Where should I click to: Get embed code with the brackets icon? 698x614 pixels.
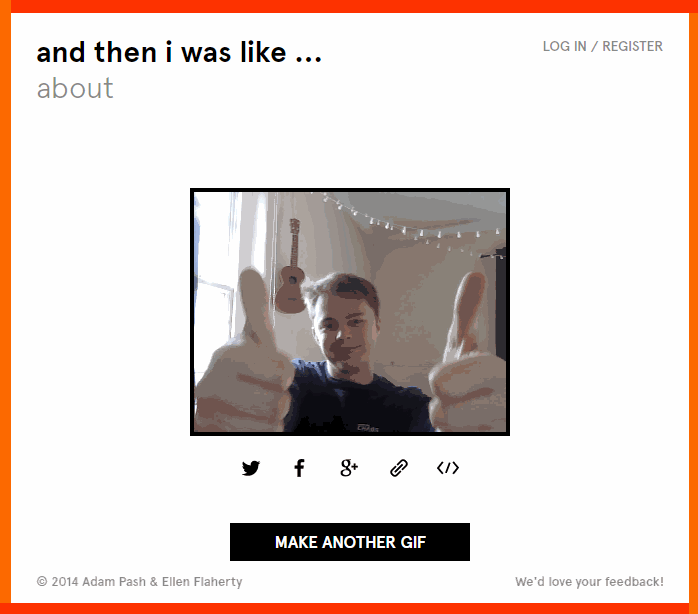(448, 468)
